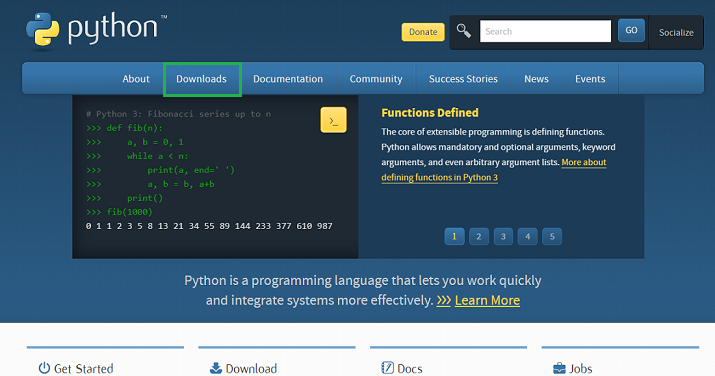Click the '# Python 3: Fibonacci series' comment
This screenshot has width=715, height=376.
point(178,114)
